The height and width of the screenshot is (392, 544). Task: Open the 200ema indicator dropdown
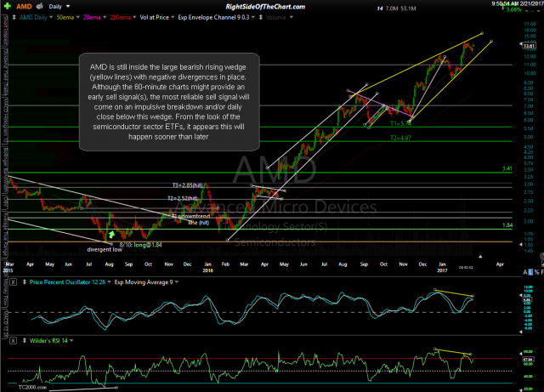tap(134, 17)
